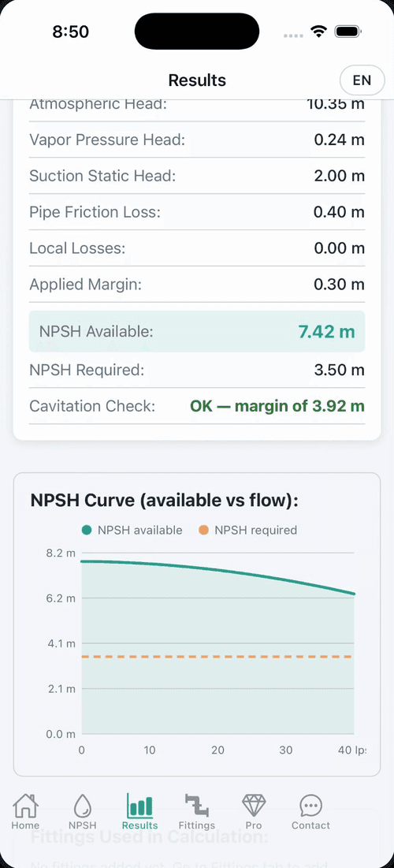The height and width of the screenshot is (868, 394).
Task: Tap the NPSH Curve chart title
Action: tap(165, 501)
